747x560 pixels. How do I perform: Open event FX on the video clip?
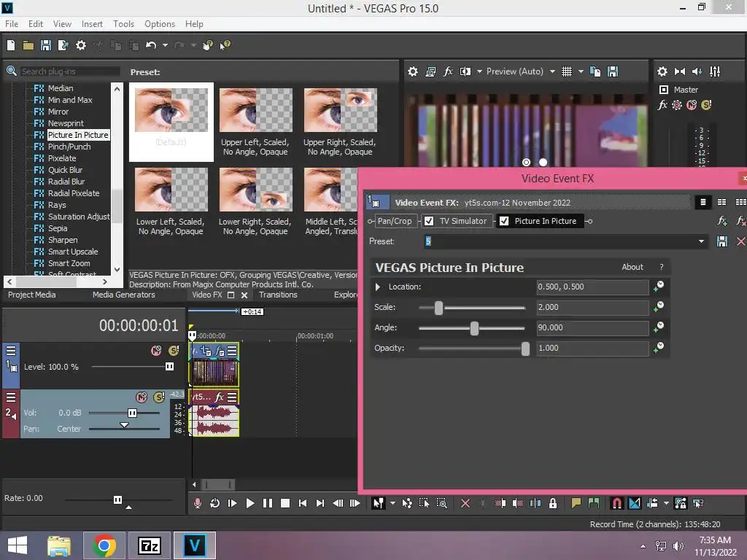click(x=220, y=351)
